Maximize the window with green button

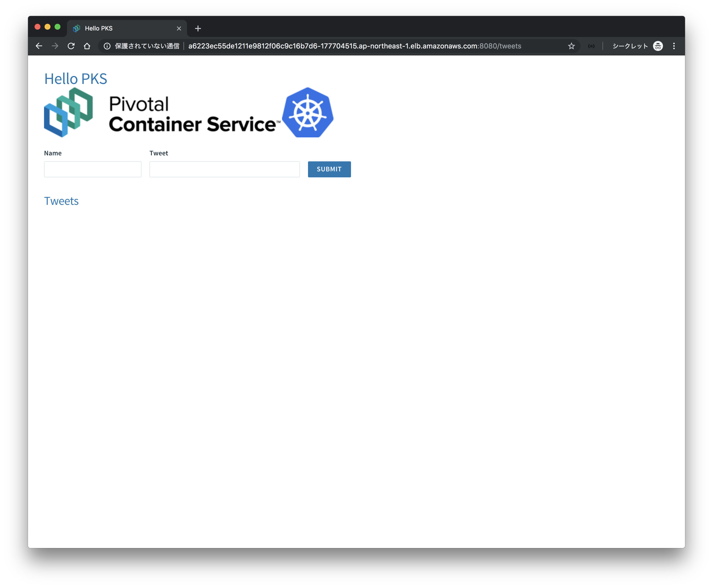58,27
